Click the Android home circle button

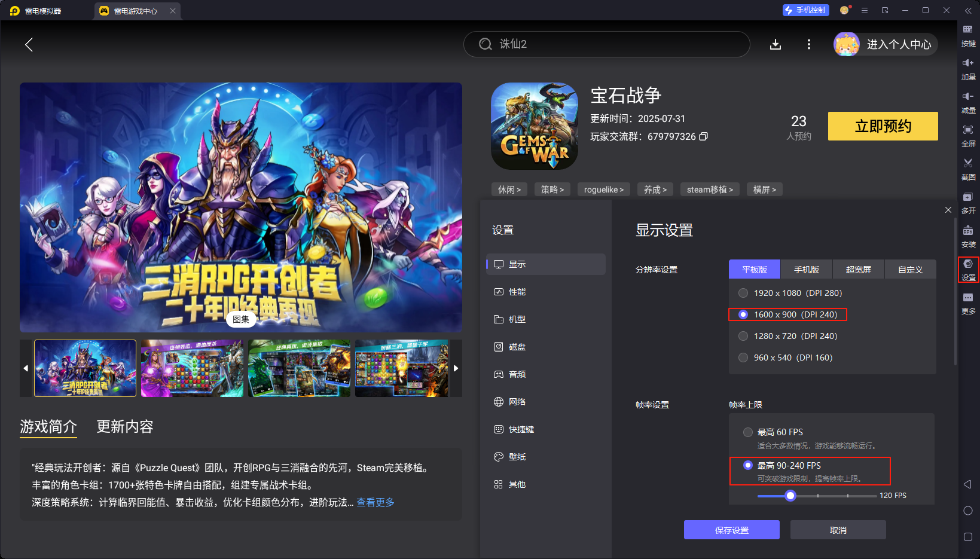pyautogui.click(x=968, y=511)
